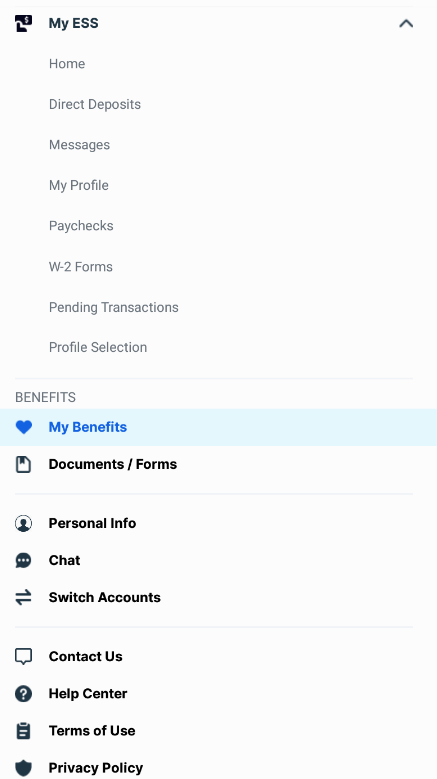This screenshot has width=437, height=779.
Task: Click the Terms of Use clipboard icon
Action: click(x=23, y=731)
